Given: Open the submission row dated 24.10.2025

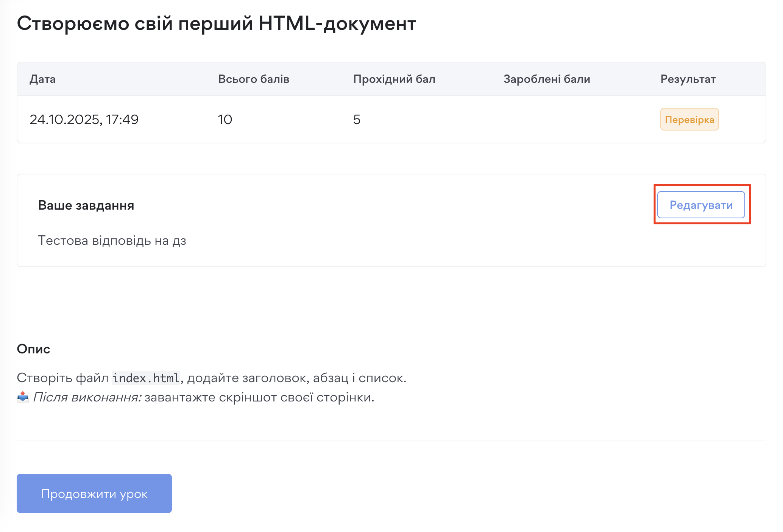Looking at the screenshot, I should coord(85,119).
